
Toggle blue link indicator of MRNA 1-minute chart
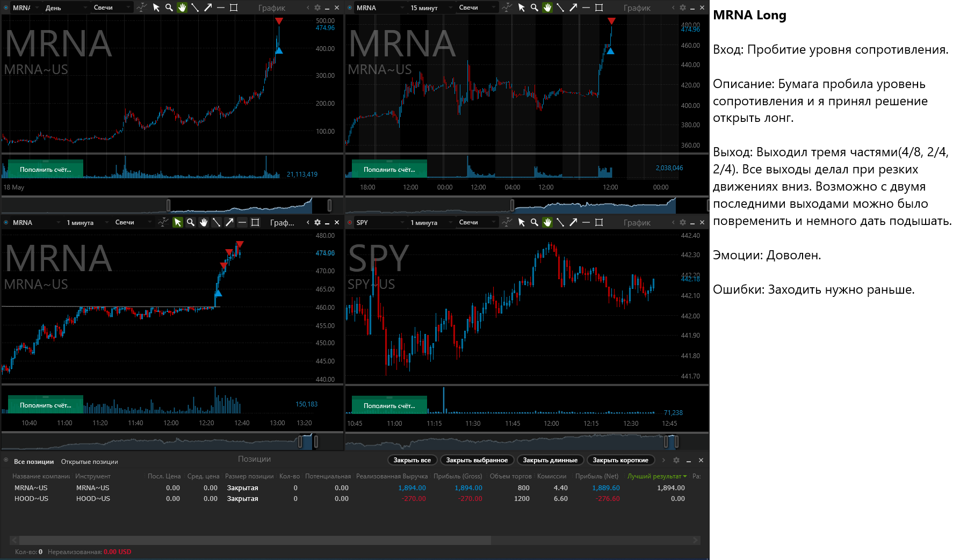[x=6, y=222]
